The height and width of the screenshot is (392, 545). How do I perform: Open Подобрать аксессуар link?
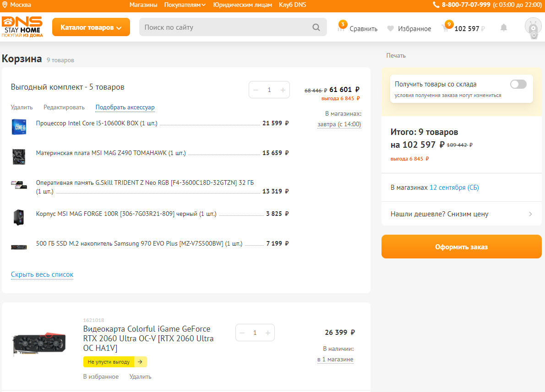coord(125,107)
